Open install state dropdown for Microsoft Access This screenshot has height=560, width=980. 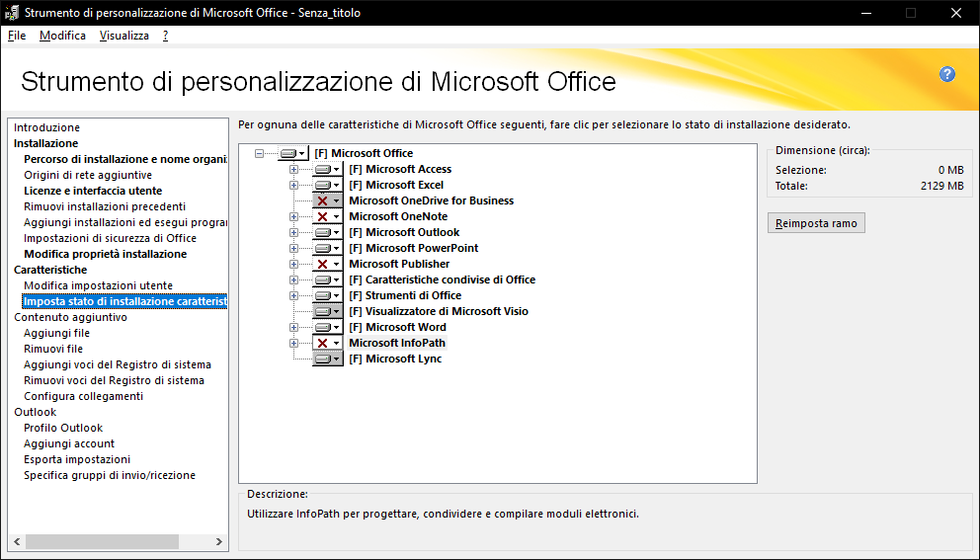tap(328, 169)
